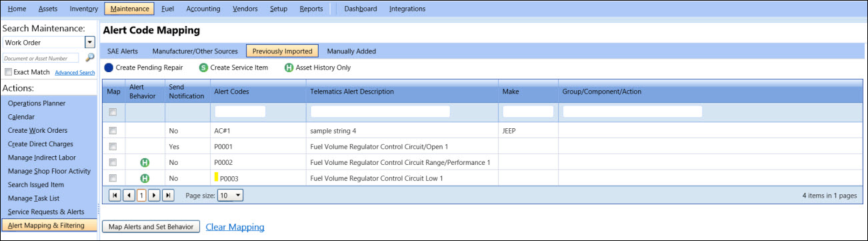Click the search magnifier icon
Image resolution: width=868 pixels, height=241 pixels.
89,58
